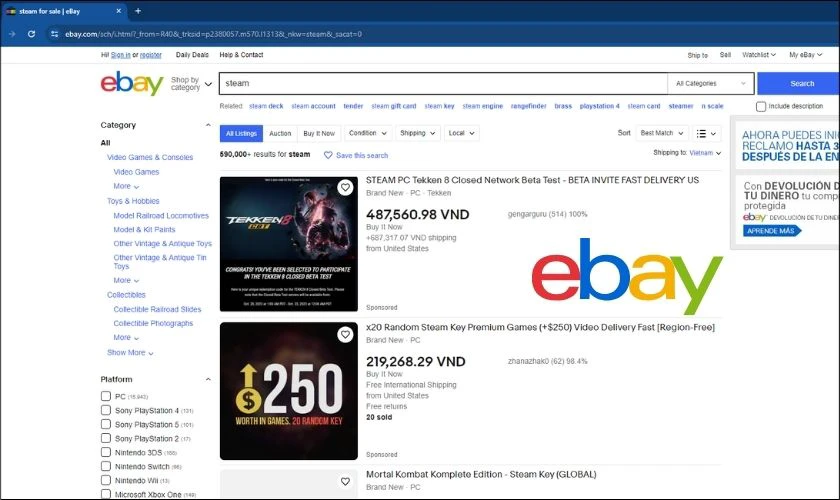840x500 pixels.
Task: Click Save this search link
Action: coord(362,155)
